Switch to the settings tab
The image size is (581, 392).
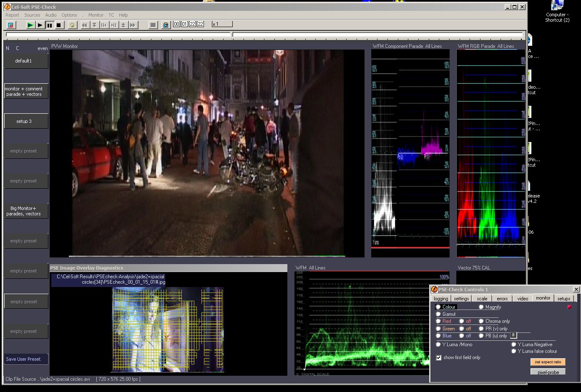[x=461, y=299]
